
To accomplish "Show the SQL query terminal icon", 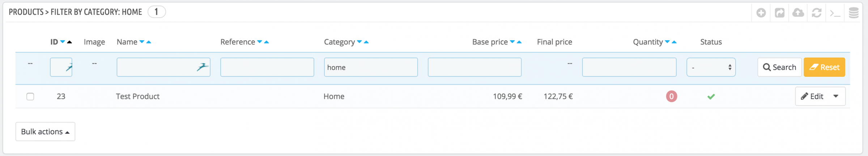I will [835, 13].
